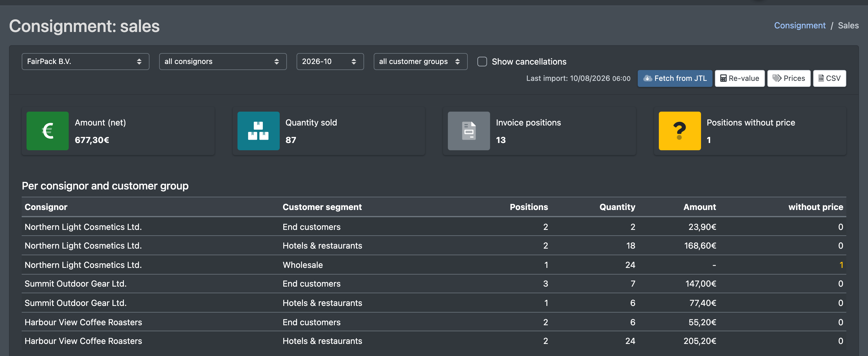Click the Positions without price label
Image resolution: width=868 pixels, height=356 pixels.
(751, 122)
